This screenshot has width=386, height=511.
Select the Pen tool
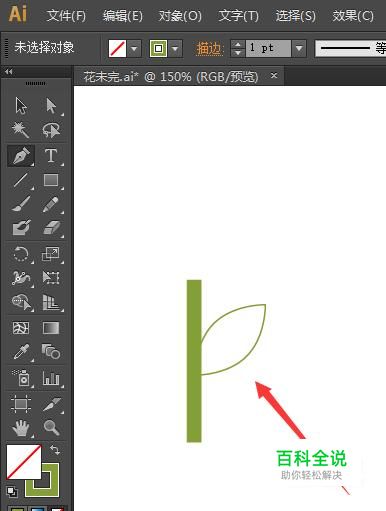click(21, 156)
